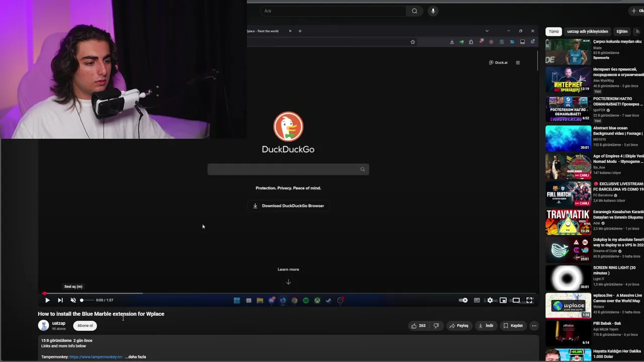Open browser downloads arrow icon

(452, 42)
